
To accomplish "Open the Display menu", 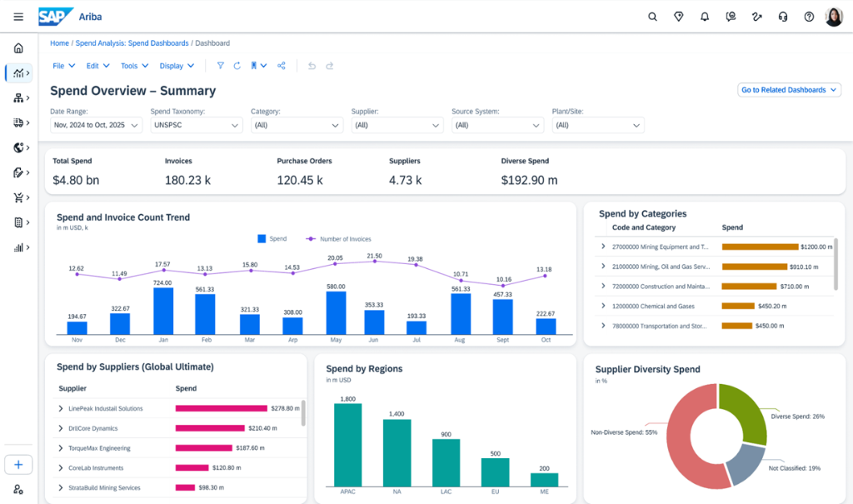I will (x=177, y=66).
